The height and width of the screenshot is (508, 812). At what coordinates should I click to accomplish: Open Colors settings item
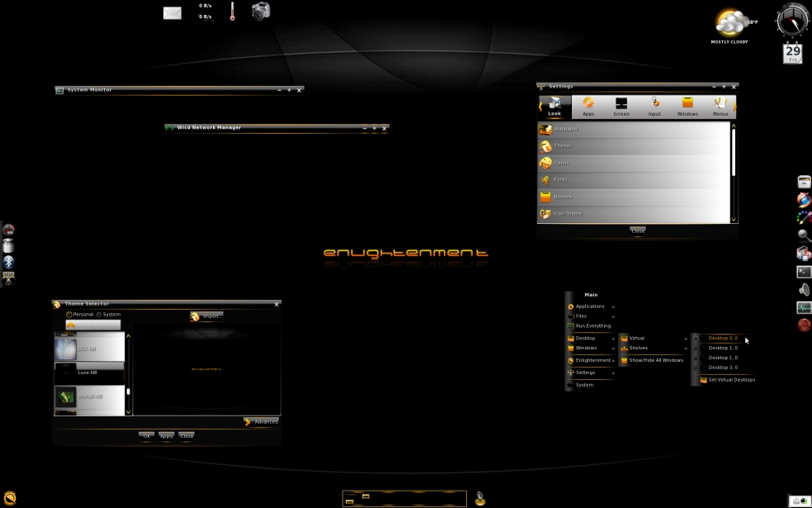634,163
